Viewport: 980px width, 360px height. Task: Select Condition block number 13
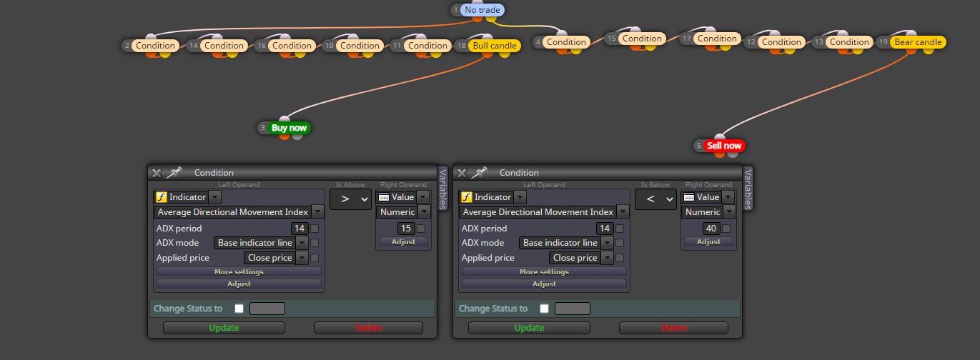tap(849, 42)
